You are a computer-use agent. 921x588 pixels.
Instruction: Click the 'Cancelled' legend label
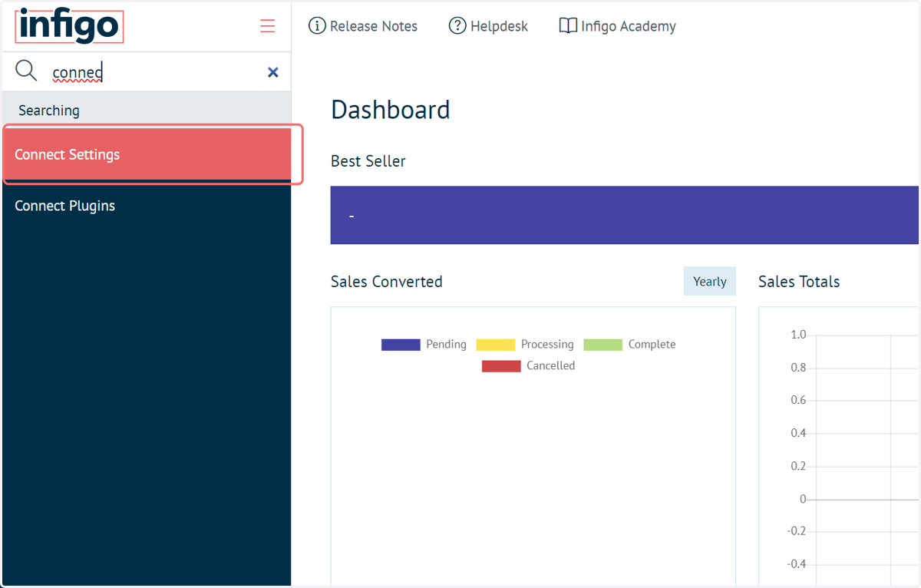click(x=550, y=366)
